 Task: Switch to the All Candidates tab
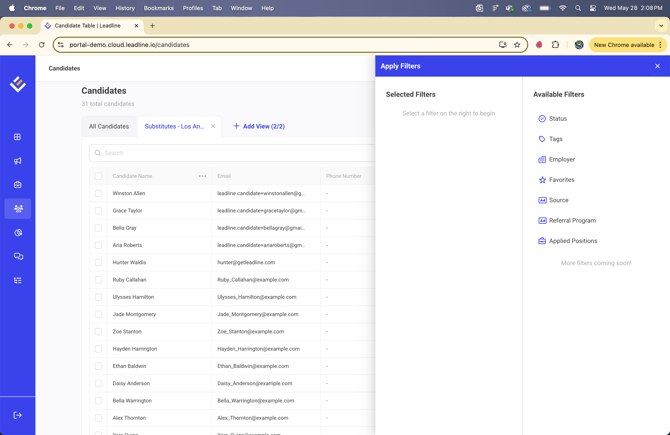109,126
